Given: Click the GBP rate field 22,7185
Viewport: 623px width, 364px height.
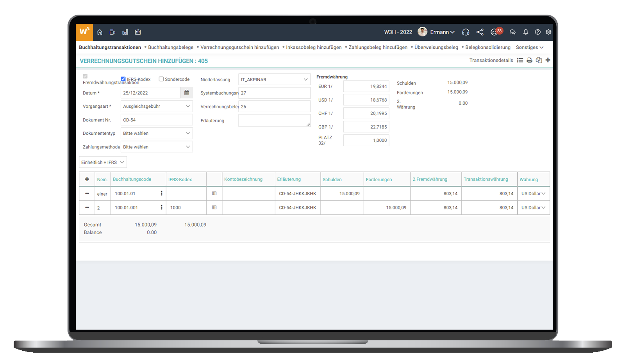Looking at the screenshot, I should pyautogui.click(x=366, y=127).
